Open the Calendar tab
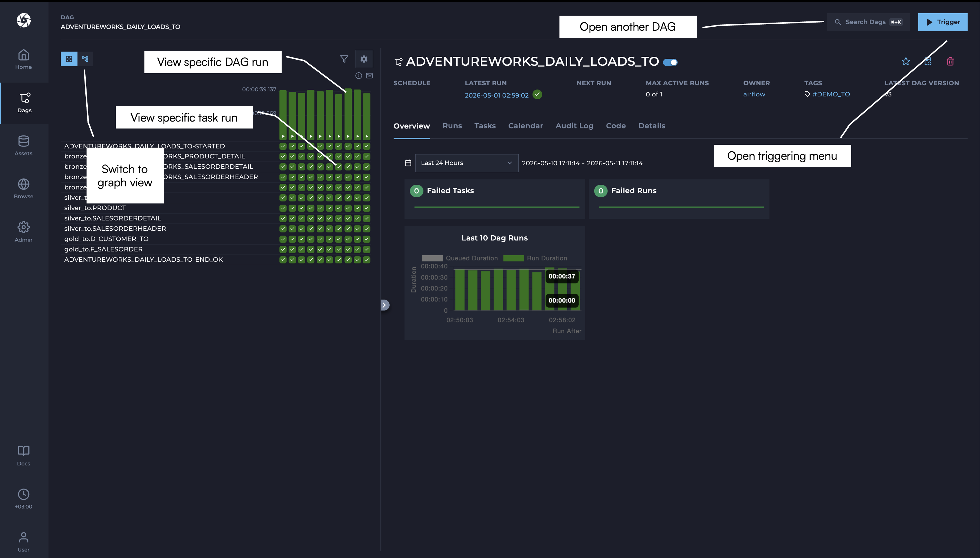980x558 pixels. [x=525, y=126]
